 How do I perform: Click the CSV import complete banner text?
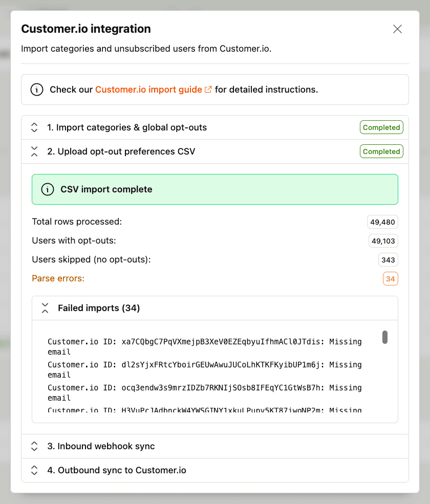pos(106,189)
